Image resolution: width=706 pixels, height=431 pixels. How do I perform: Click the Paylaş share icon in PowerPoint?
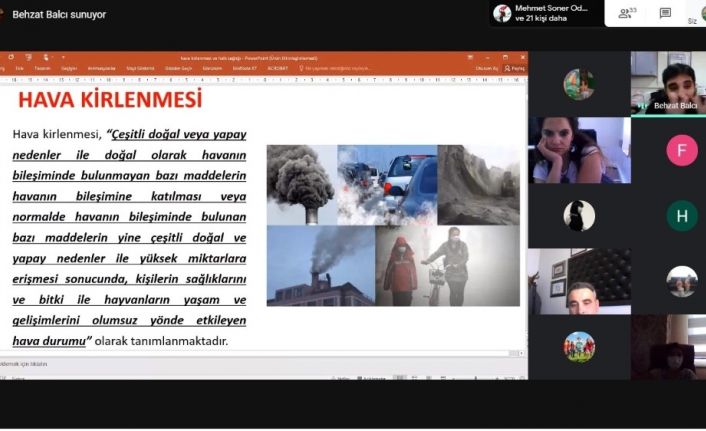(514, 69)
